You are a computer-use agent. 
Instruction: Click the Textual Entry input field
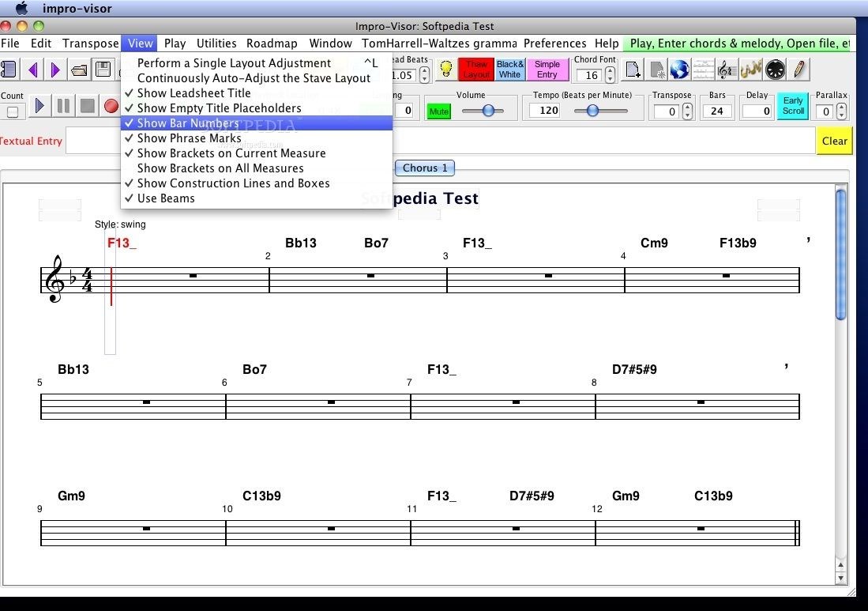pos(440,141)
